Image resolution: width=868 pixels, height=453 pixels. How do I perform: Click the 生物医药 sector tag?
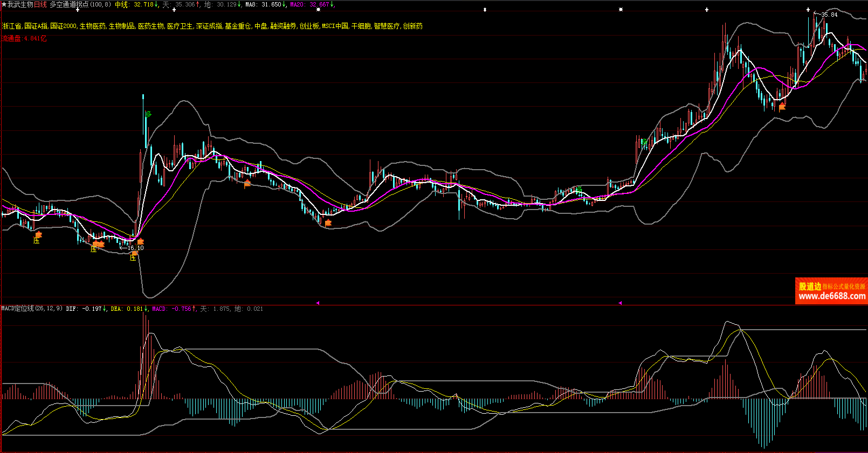click(x=93, y=26)
